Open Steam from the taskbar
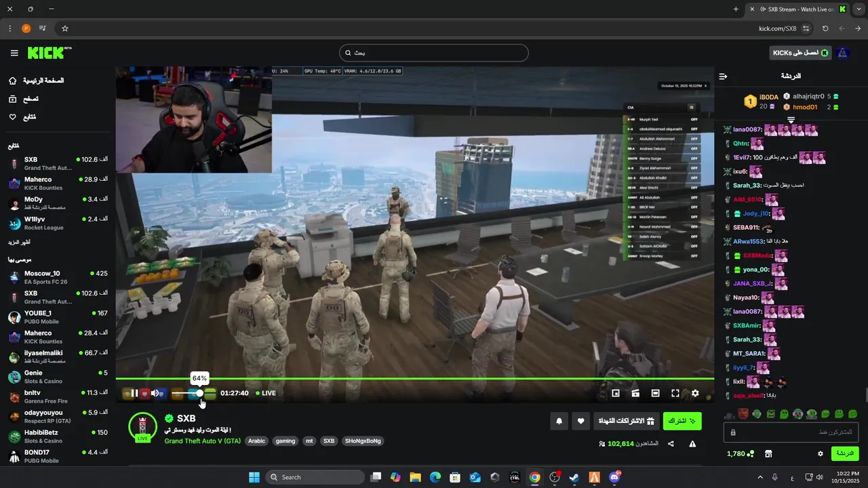The height and width of the screenshot is (488, 868). (574, 477)
